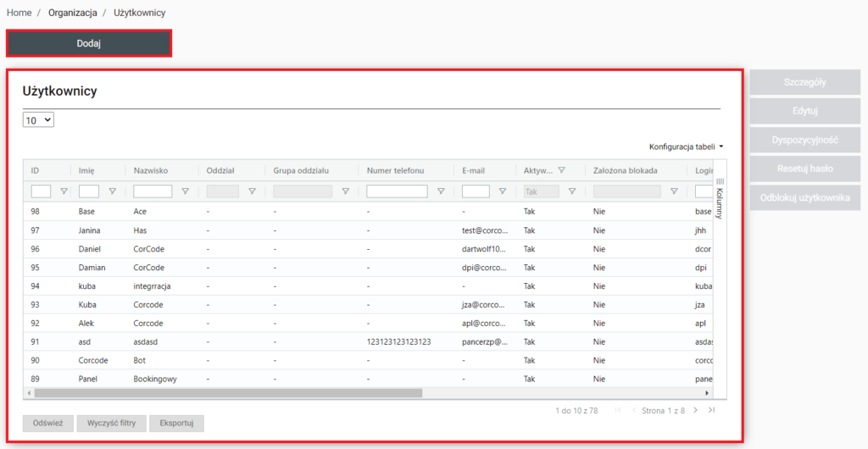The image size is (868, 449).
Task: Jump to the last page arrow
Action: pyautogui.click(x=711, y=410)
